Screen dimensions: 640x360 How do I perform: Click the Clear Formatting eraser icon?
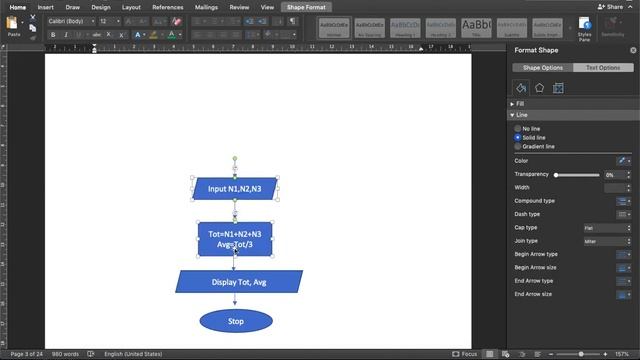pos(176,21)
